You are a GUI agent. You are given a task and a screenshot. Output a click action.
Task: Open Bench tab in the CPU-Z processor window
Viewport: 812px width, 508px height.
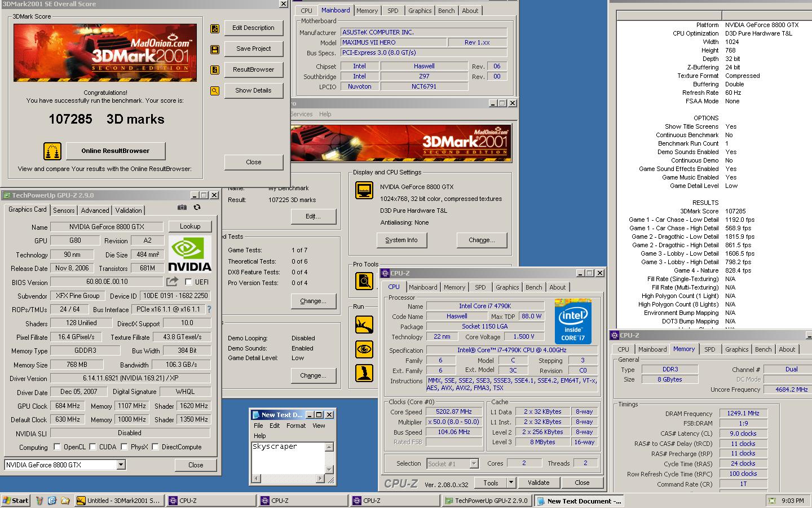tap(533, 287)
